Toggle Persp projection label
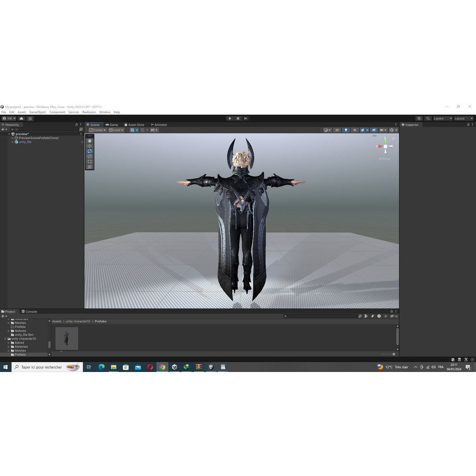476x476 pixels. (385, 159)
